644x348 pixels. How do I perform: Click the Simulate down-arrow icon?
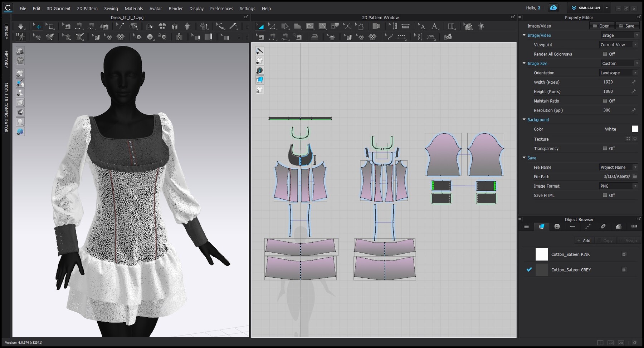(x=21, y=26)
